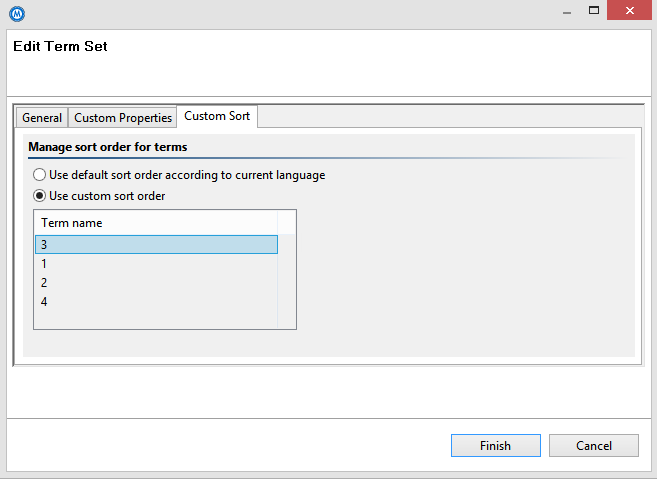Click the term list's vertical scrollbar track

[287, 283]
